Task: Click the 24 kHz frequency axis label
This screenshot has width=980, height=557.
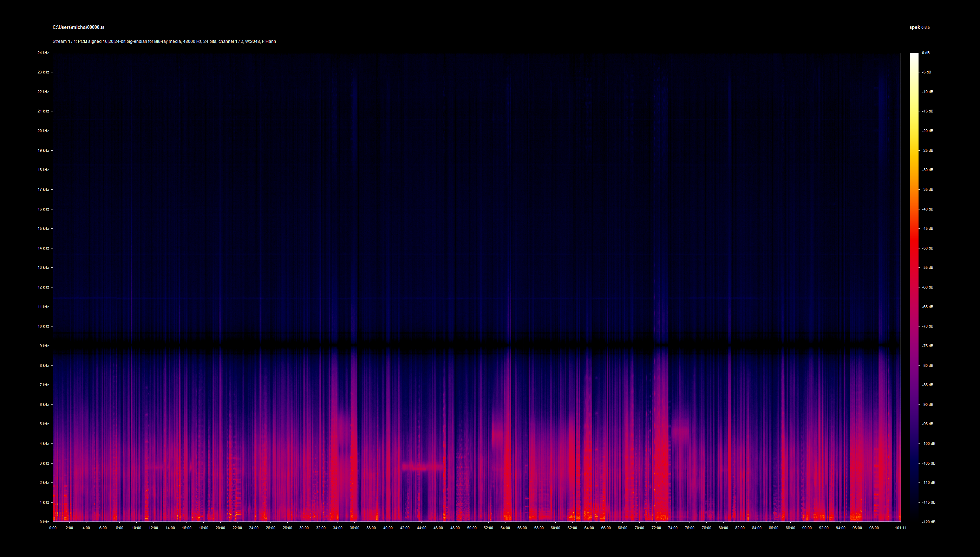Action: tap(43, 53)
